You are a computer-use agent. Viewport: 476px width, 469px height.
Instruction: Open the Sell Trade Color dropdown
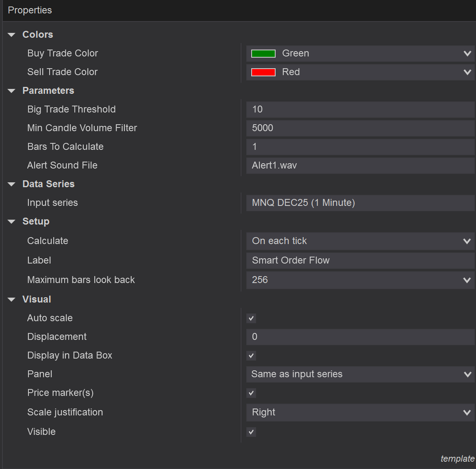click(467, 72)
